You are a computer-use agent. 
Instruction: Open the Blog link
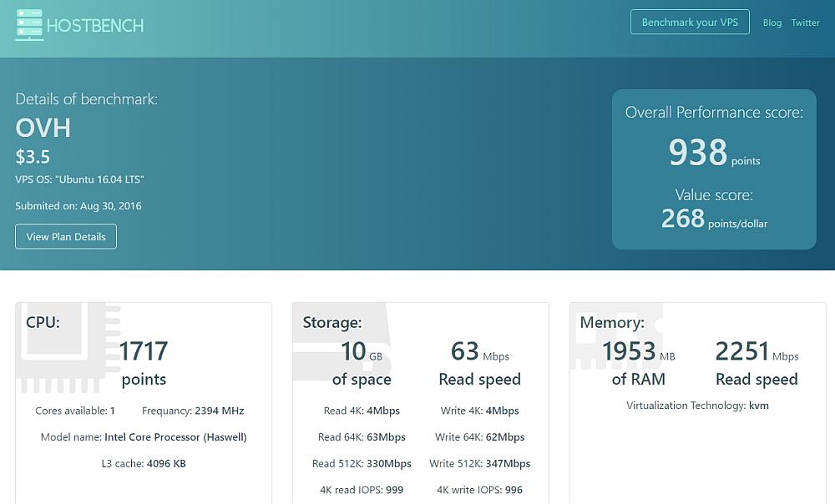[772, 23]
